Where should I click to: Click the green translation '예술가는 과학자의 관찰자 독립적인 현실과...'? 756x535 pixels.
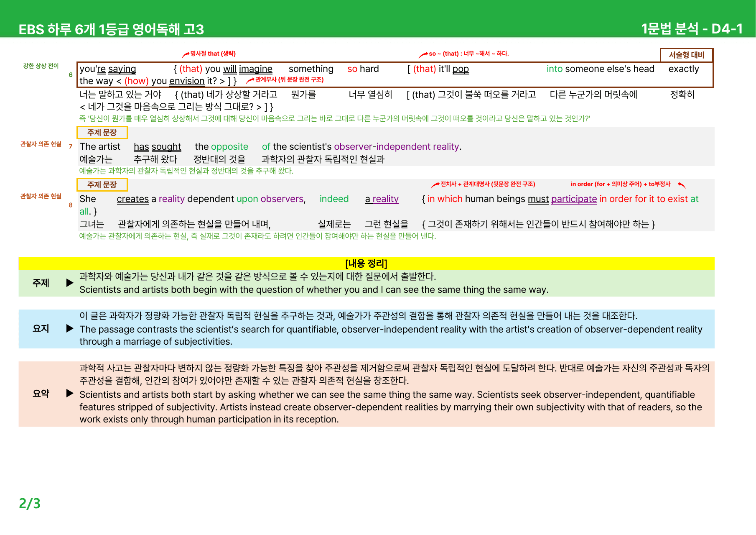point(186,171)
